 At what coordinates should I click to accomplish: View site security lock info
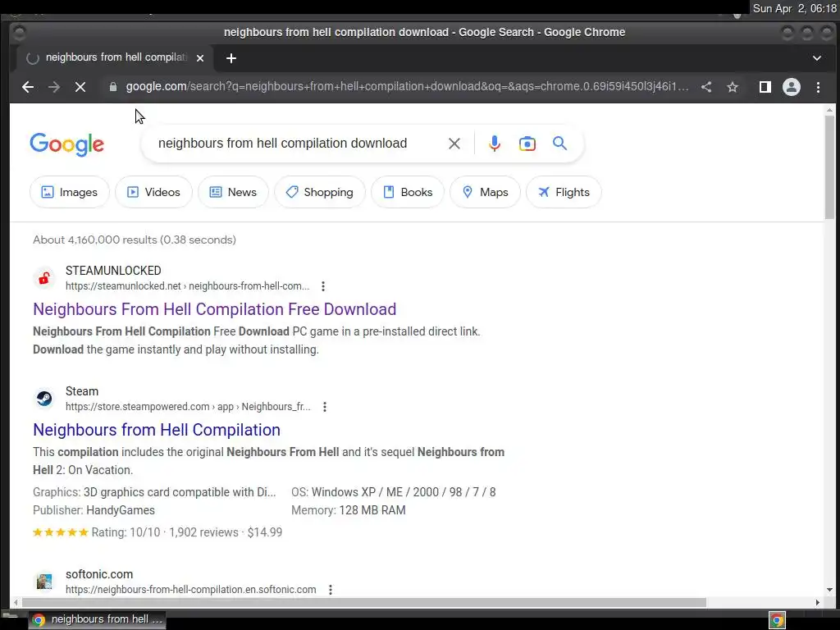pos(112,87)
